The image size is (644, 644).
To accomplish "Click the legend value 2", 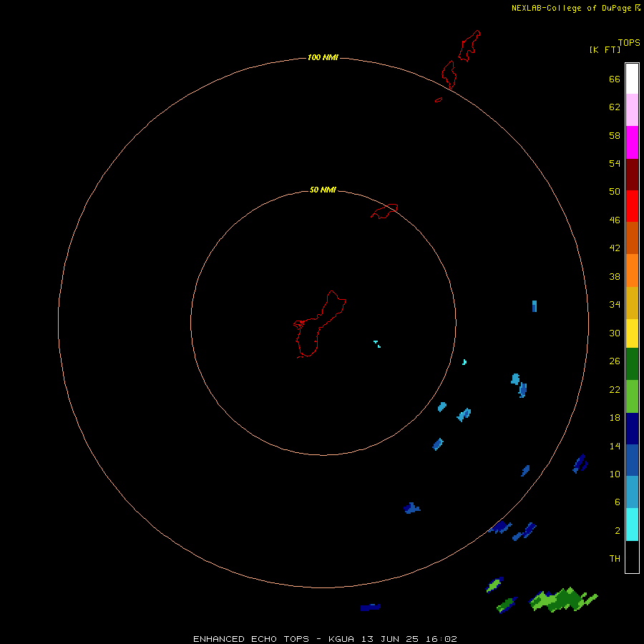I will click(618, 530).
